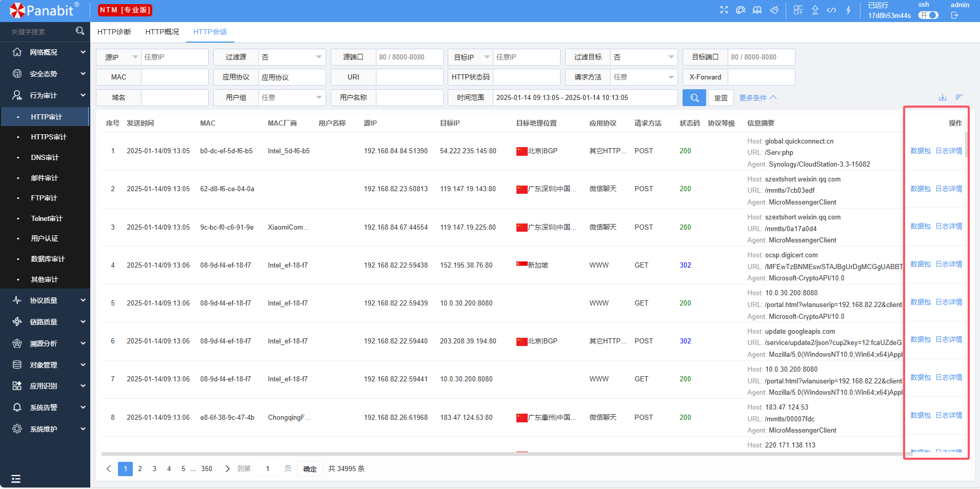Open the 过滤目标 dropdown
980x489 pixels.
[x=644, y=57]
